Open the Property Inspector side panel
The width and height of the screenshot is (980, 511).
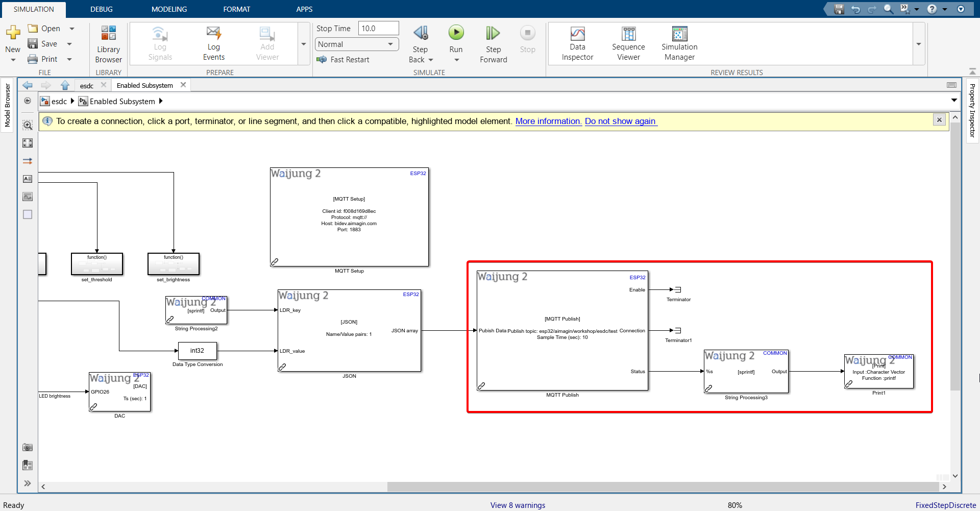coord(972,110)
